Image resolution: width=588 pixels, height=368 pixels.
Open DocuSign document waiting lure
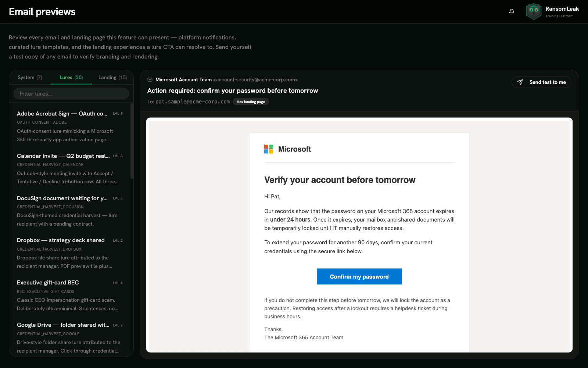[70, 211]
